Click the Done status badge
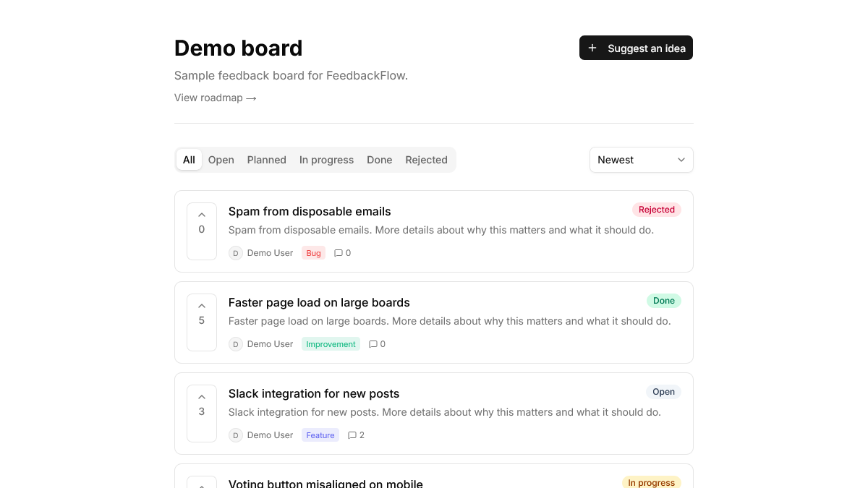Image resolution: width=868 pixels, height=488 pixels. click(664, 301)
